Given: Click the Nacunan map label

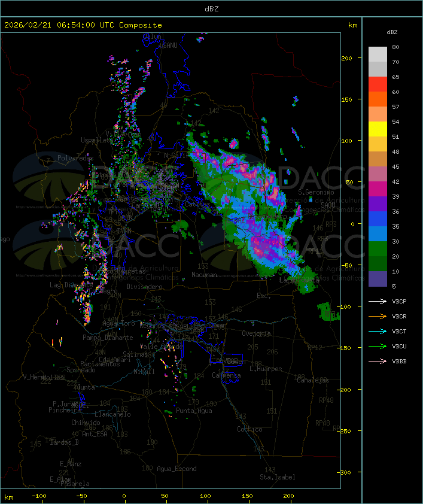Looking at the screenshot, I should [204, 275].
